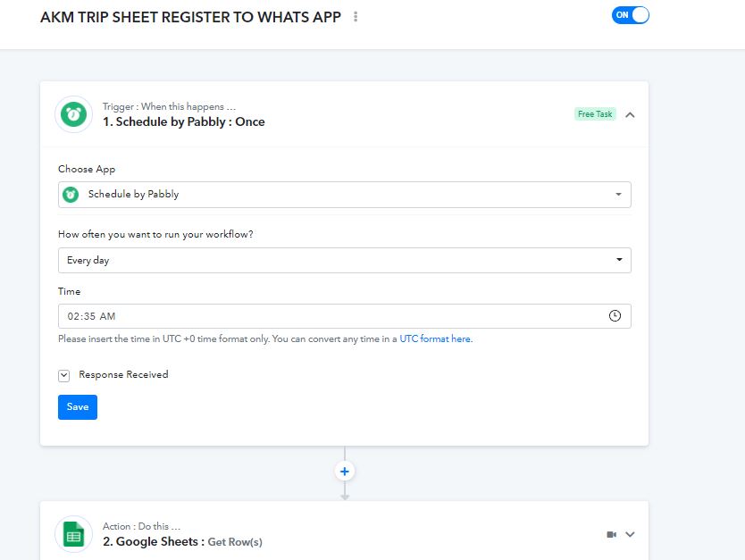745x560 pixels.
Task: Open the time picker clock icon
Action: [615, 316]
